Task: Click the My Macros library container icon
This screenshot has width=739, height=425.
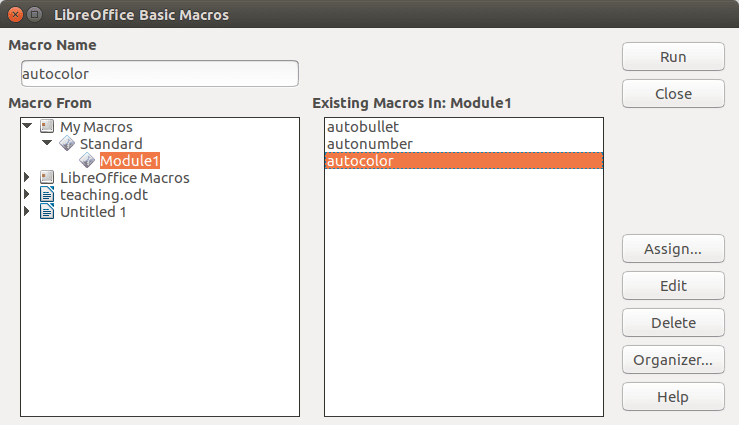Action: 47,127
